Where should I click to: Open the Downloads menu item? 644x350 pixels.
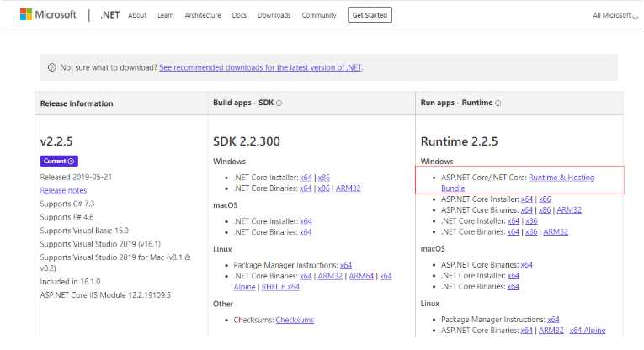[x=274, y=15]
